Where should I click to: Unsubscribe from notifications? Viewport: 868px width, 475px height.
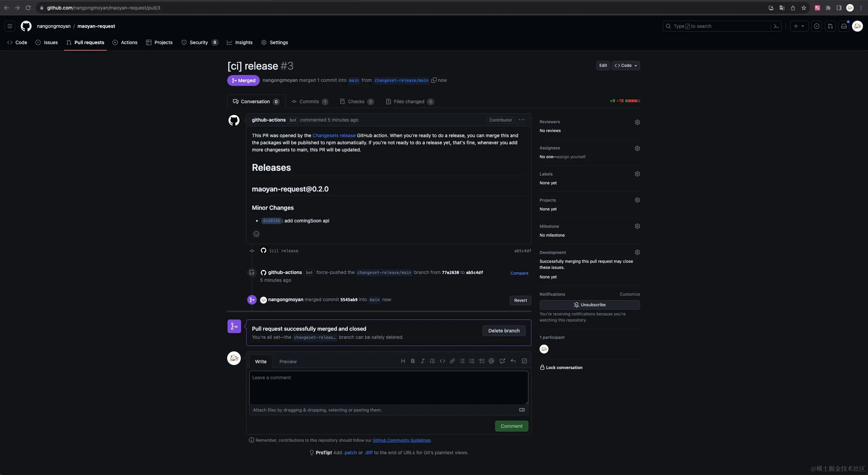590,305
